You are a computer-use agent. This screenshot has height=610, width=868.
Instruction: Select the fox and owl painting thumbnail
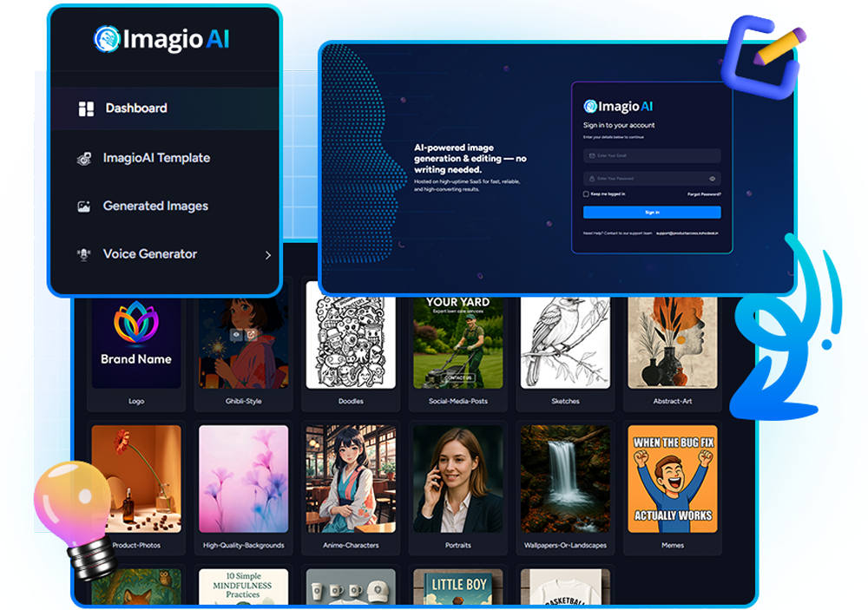[136, 587]
